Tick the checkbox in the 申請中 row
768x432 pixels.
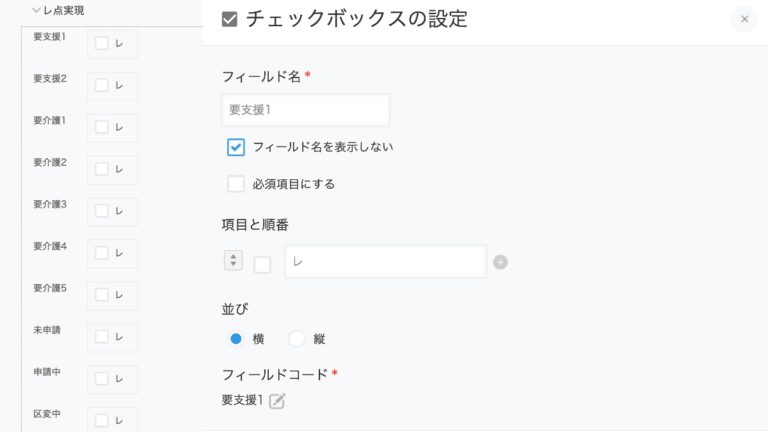(x=102, y=378)
